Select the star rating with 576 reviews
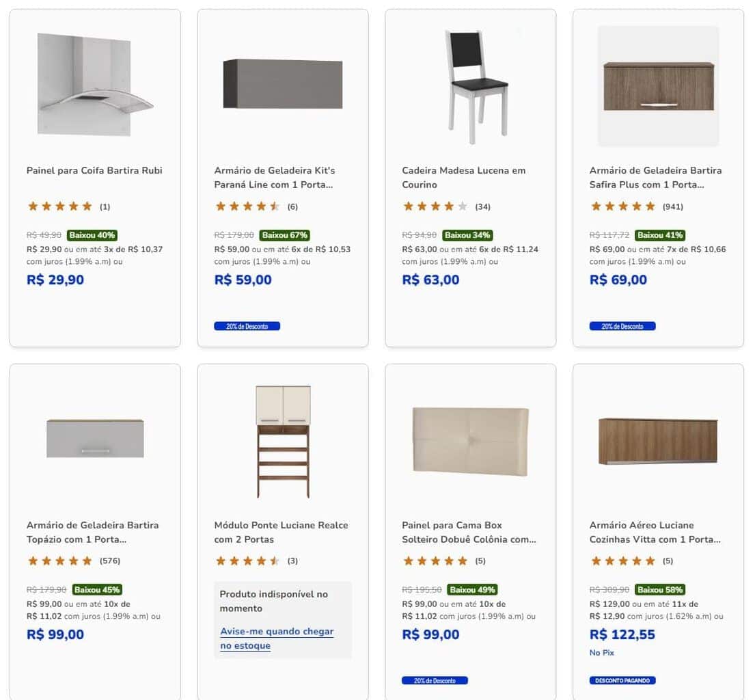Screen dimensions: 755x700 60,561
